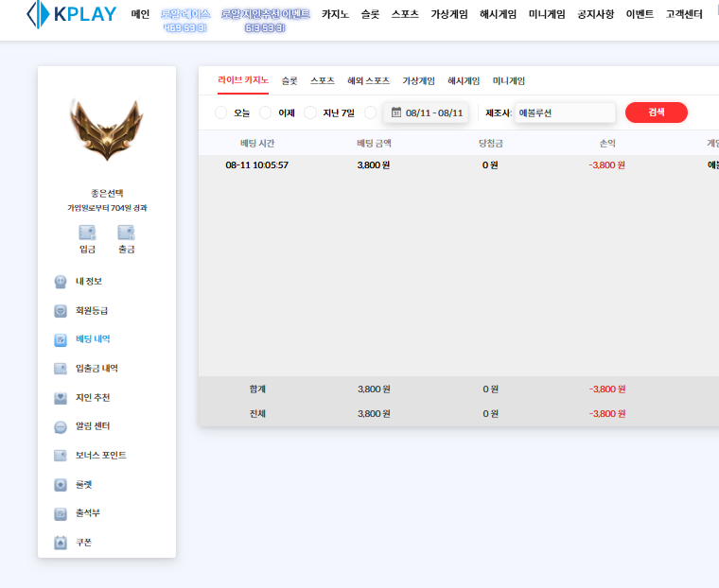Click the 룰렛 star icon
Image resolution: width=719 pixels, height=588 pixels.
[61, 485]
